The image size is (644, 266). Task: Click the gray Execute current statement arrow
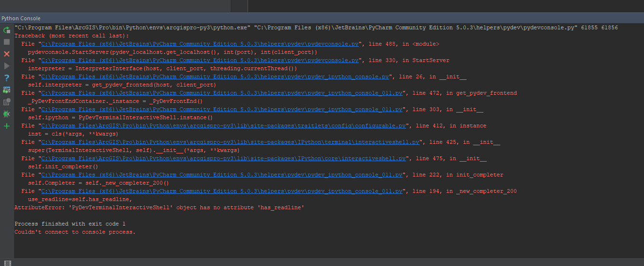click(7, 66)
